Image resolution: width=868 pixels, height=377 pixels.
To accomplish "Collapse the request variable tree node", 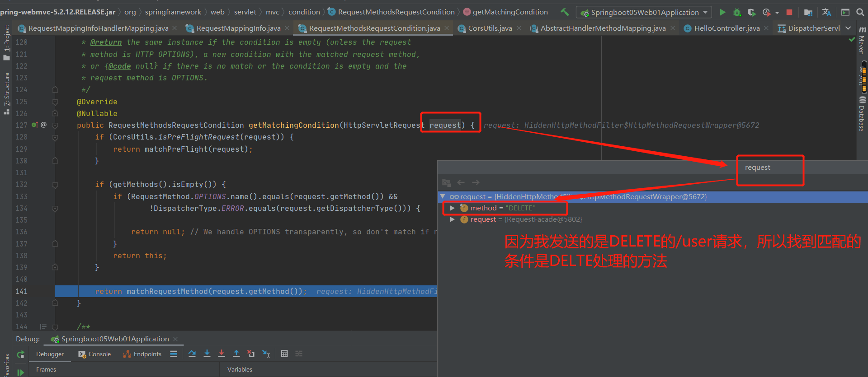I will pyautogui.click(x=443, y=196).
